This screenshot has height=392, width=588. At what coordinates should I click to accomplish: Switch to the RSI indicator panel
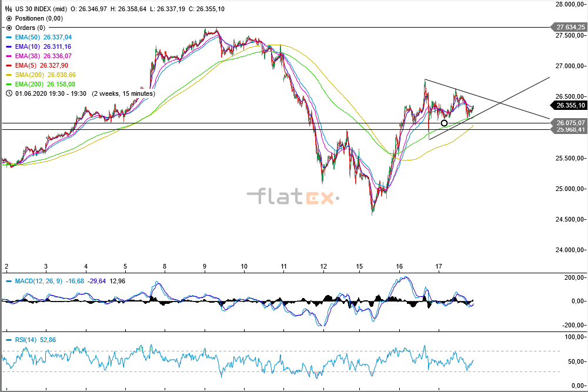(x=26, y=340)
